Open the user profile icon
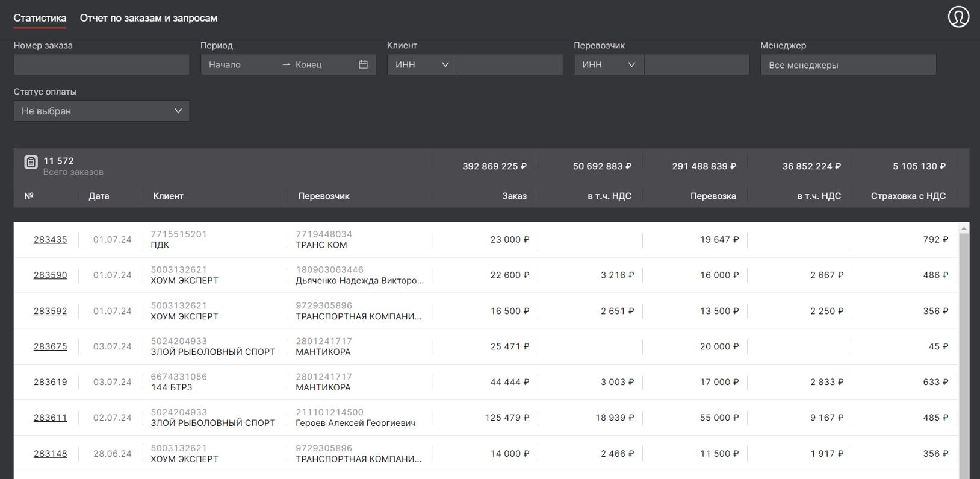This screenshot has width=980, height=479. tap(958, 17)
